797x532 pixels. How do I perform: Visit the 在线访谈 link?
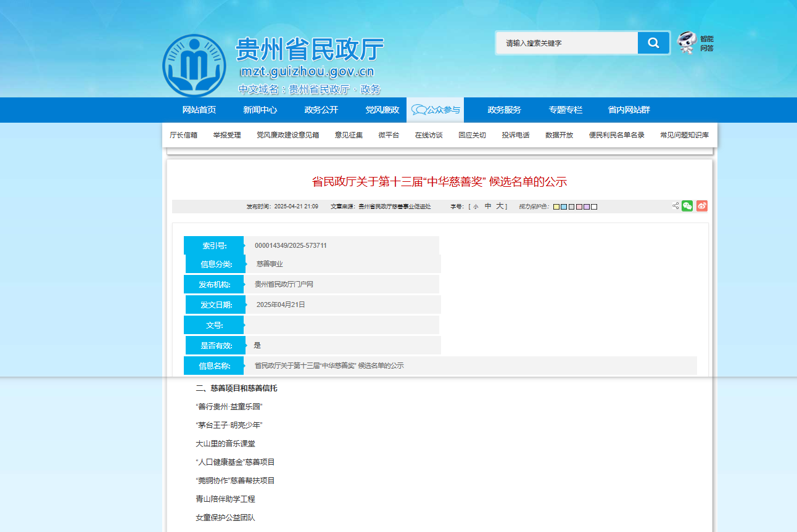tap(429, 135)
